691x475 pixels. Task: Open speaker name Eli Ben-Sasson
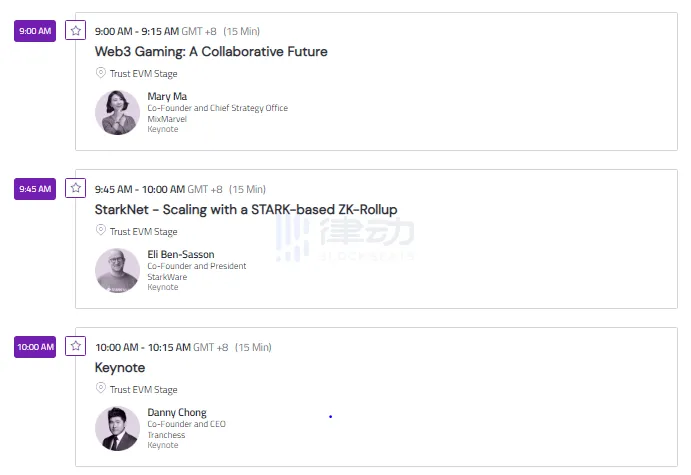(x=181, y=255)
